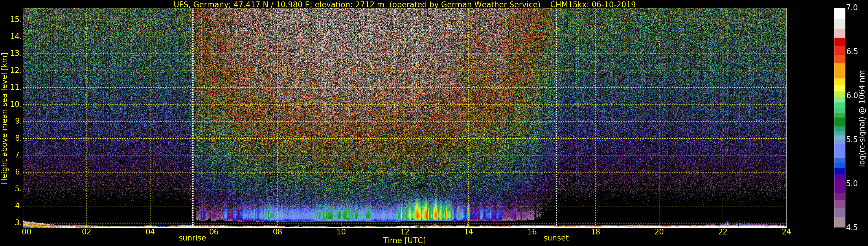Click the 7.0 colorbar value
Screen dimensions: 868x246
click(x=852, y=8)
